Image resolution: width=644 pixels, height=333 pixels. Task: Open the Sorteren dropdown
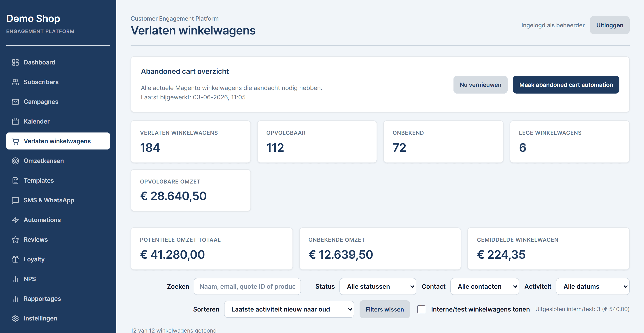[289, 310]
